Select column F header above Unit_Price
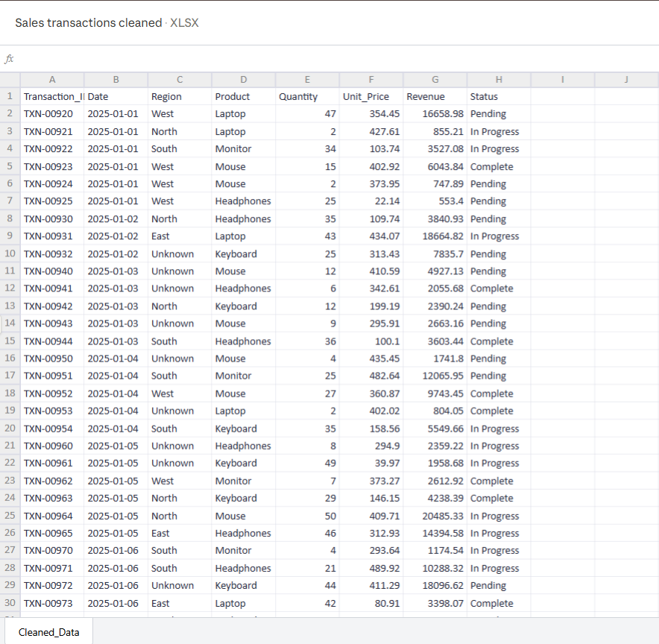 [371, 80]
